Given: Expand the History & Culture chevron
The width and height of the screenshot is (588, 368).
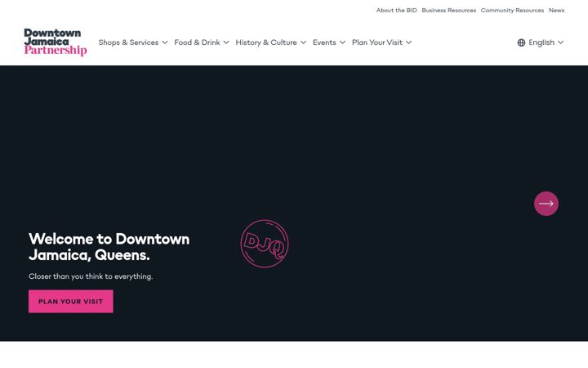Looking at the screenshot, I should 303,43.
